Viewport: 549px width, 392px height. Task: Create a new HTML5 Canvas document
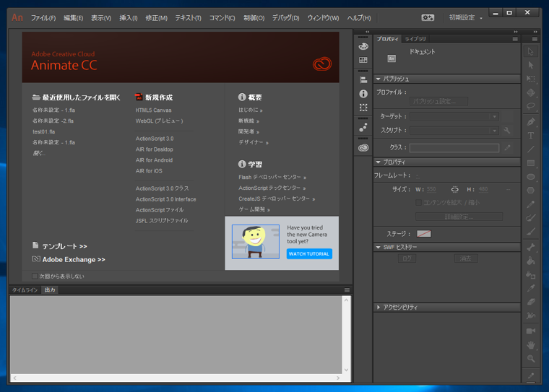[153, 110]
